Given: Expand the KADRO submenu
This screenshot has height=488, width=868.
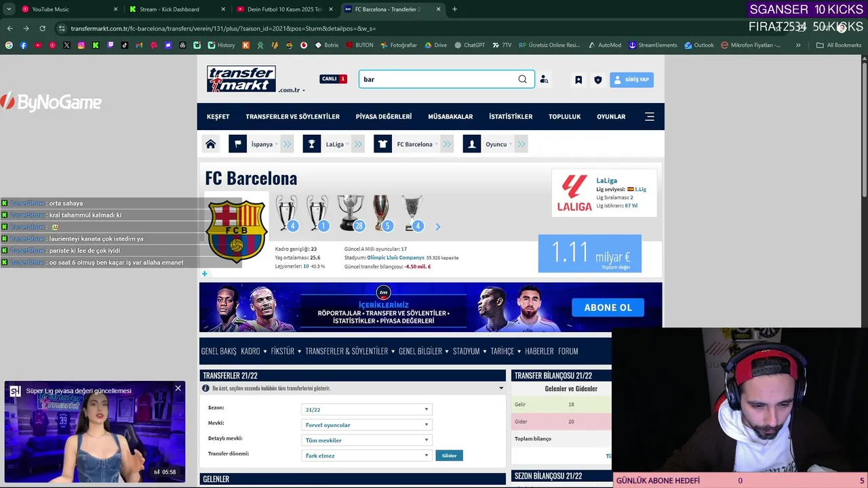Looking at the screenshot, I should coord(254,351).
